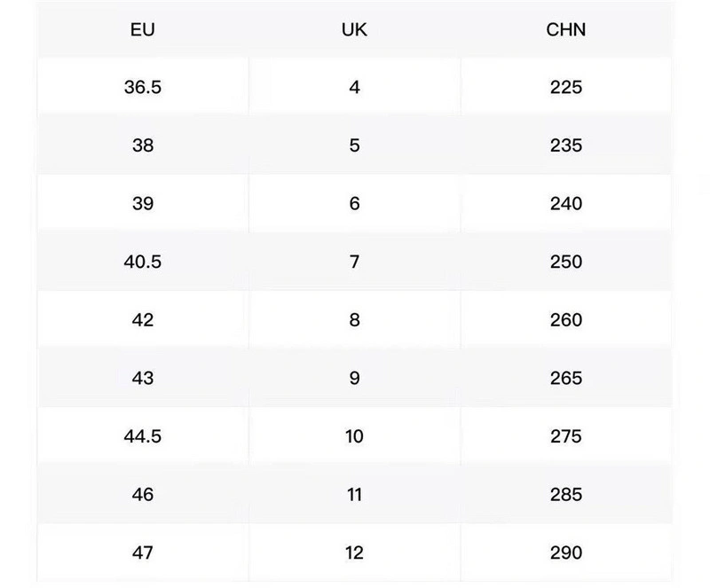Select the EU size 40.5 cell
Screen dimensions: 710x588
click(x=143, y=262)
